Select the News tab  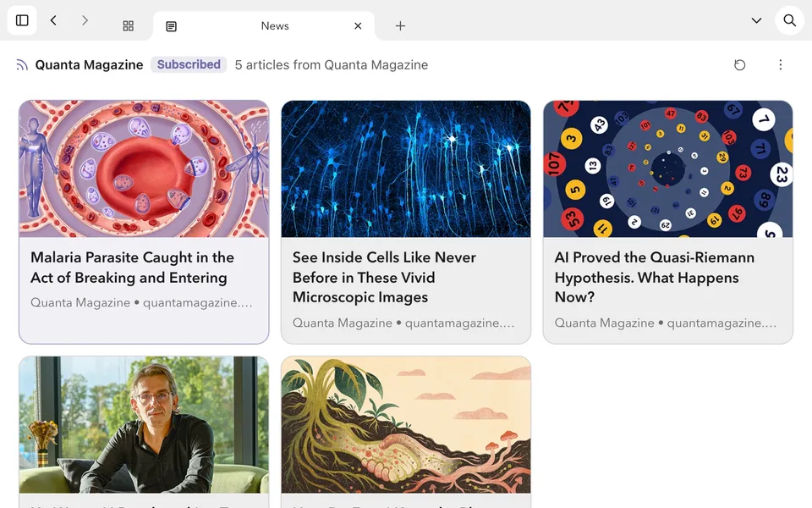tap(264, 26)
